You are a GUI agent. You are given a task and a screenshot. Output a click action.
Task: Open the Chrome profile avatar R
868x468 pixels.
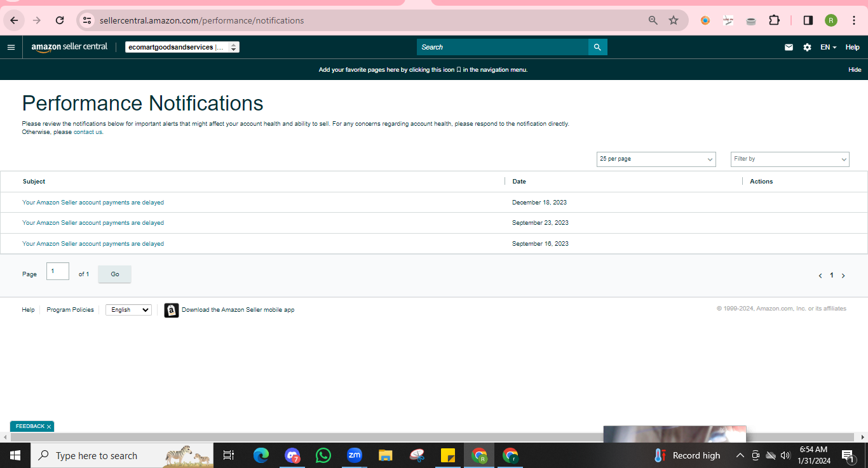[831, 20]
